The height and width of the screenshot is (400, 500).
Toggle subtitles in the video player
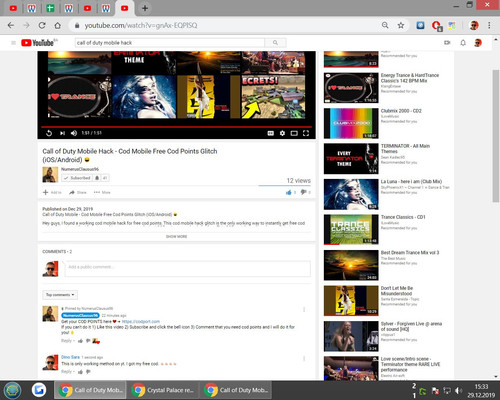271,133
